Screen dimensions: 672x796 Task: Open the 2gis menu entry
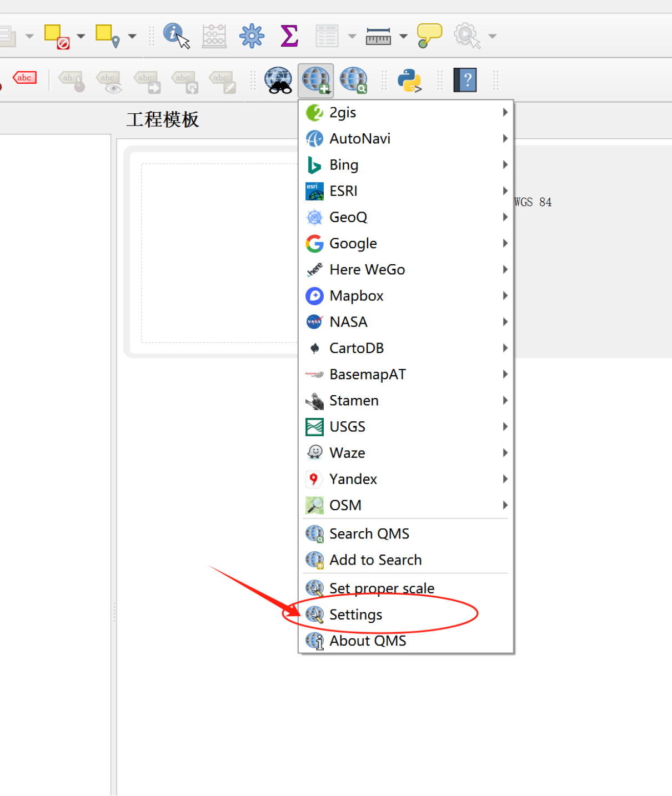click(406, 113)
